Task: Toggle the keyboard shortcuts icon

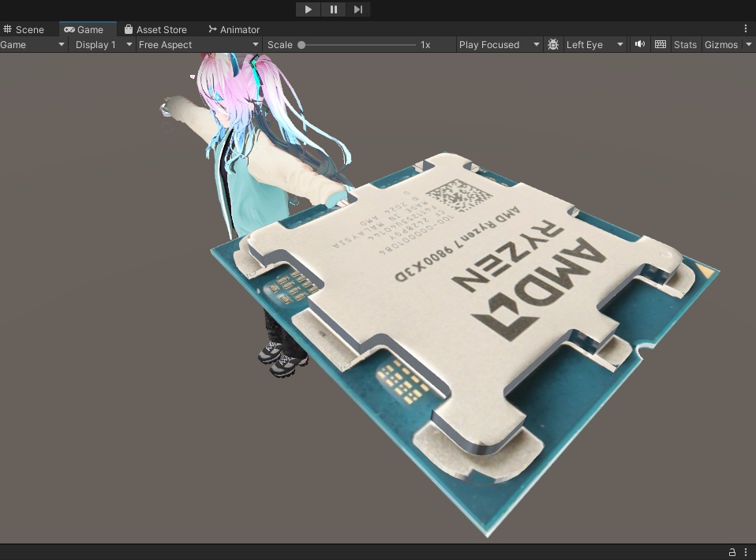Action: click(661, 44)
